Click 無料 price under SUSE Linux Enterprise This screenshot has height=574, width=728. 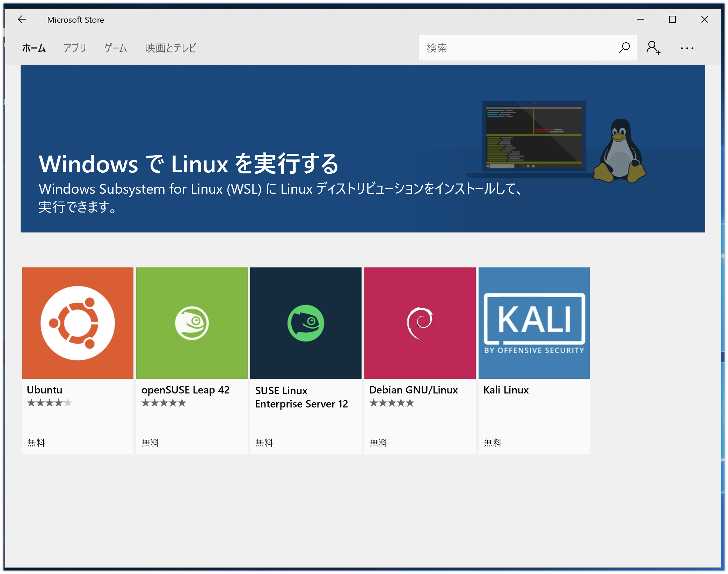pos(264,443)
